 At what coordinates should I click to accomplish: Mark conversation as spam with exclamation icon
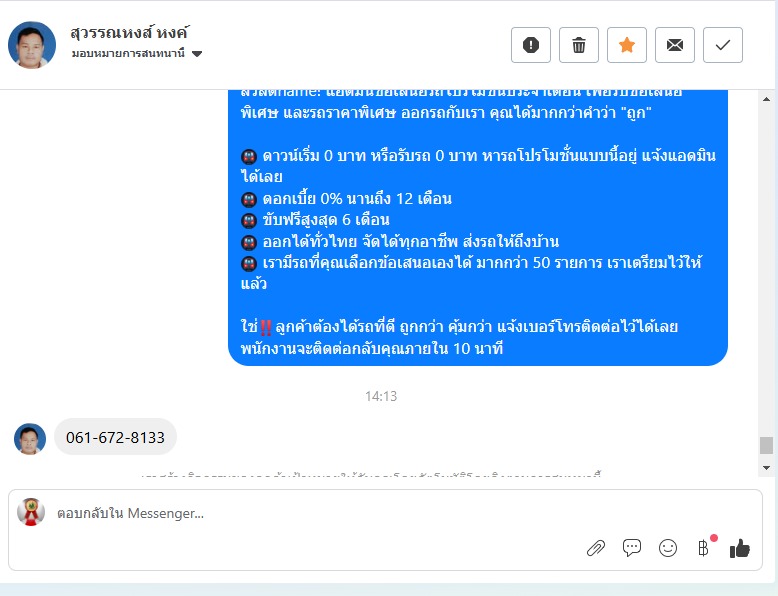[x=530, y=45]
